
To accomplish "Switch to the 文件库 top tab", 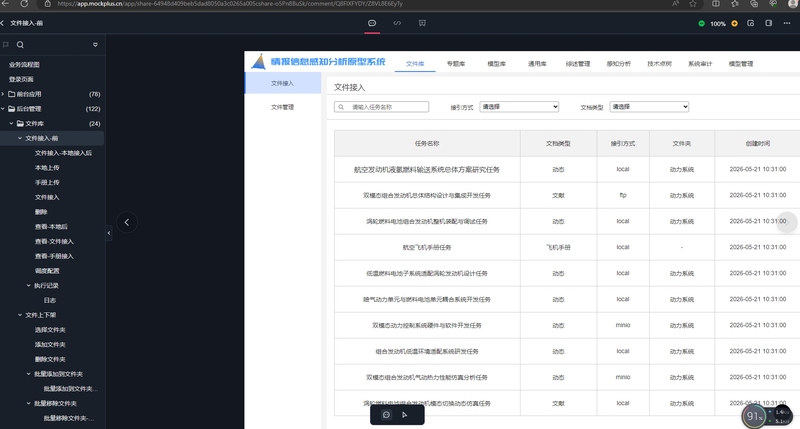I will pyautogui.click(x=415, y=64).
